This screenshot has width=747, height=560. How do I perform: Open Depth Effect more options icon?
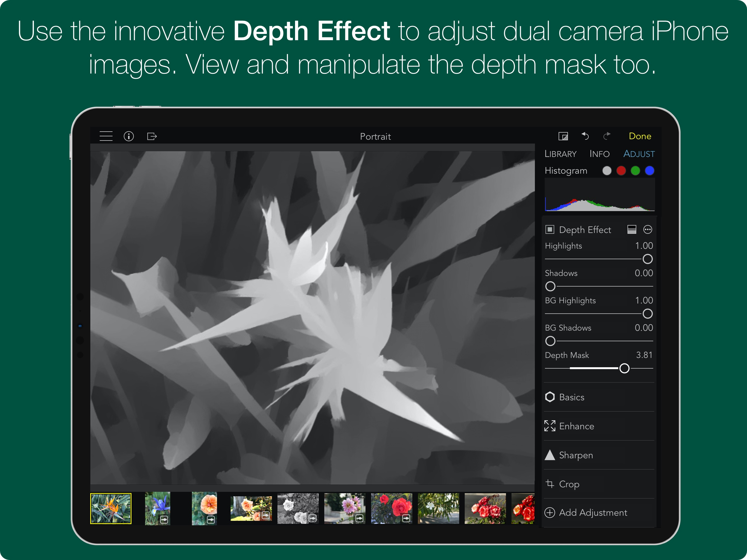pyautogui.click(x=647, y=230)
